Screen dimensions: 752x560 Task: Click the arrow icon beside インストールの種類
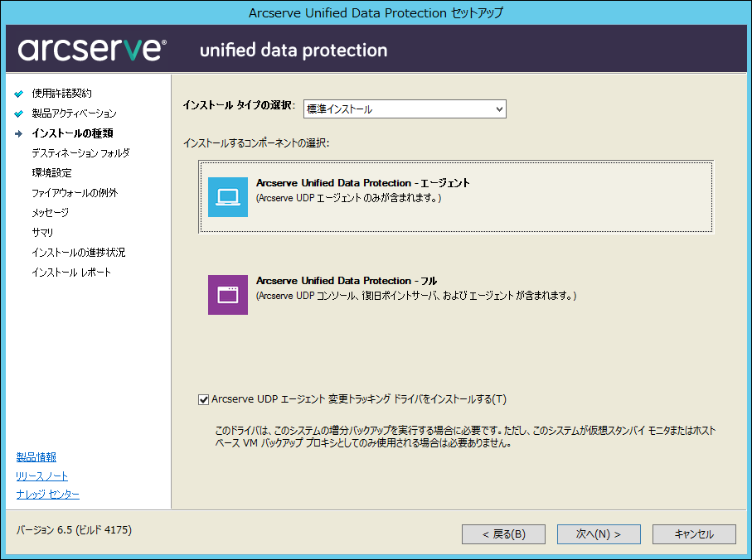(19, 133)
